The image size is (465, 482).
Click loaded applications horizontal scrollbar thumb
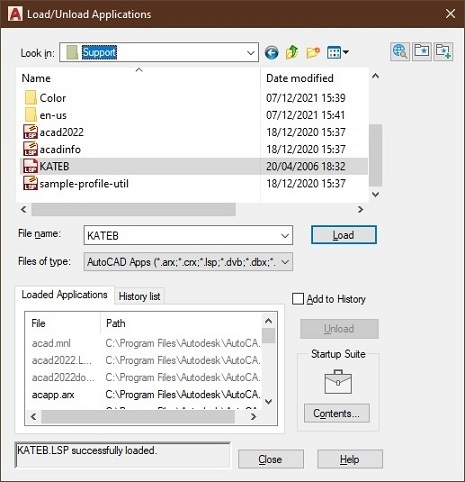(x=138, y=417)
